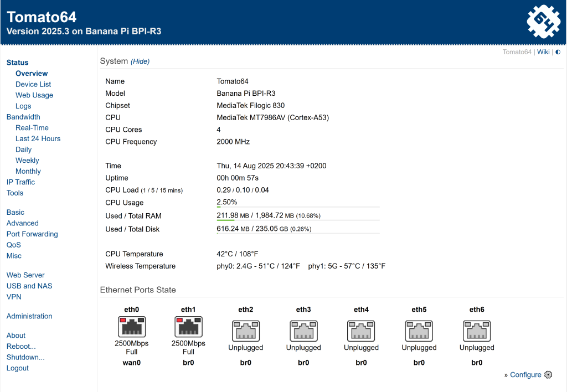Click the CPU Load value 0.29 / 0.10 / 0.04
The image size is (567, 392).
[243, 190]
